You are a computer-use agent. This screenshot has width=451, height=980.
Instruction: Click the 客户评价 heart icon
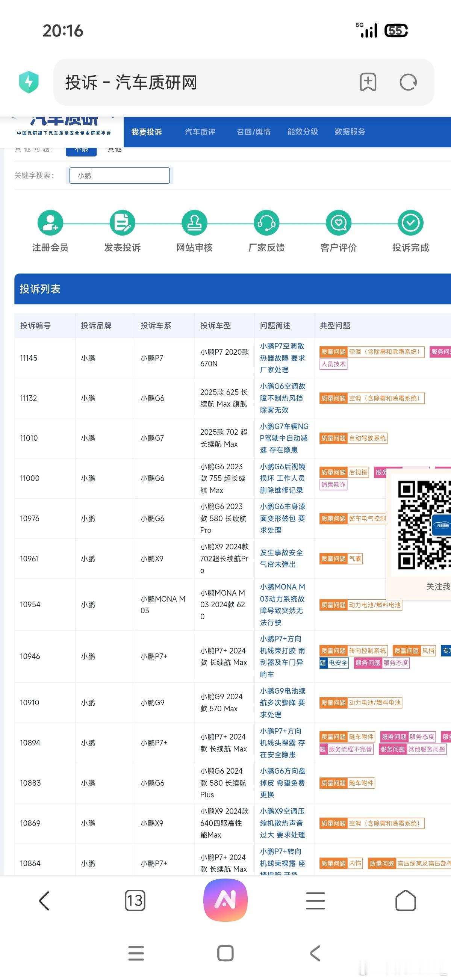(x=339, y=223)
